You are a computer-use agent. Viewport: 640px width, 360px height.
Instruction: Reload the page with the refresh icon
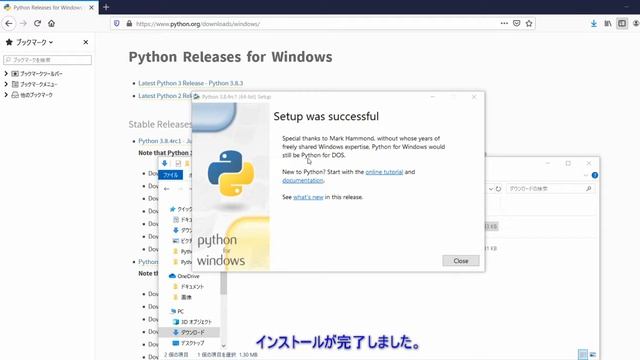pyautogui.click(x=38, y=24)
